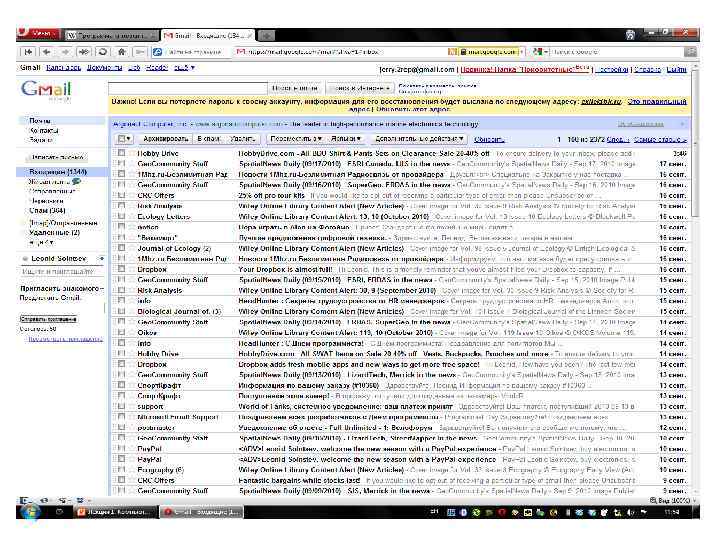Open Входящие (1344) inbox folder
The width and height of the screenshot is (720, 540).
coord(58,172)
